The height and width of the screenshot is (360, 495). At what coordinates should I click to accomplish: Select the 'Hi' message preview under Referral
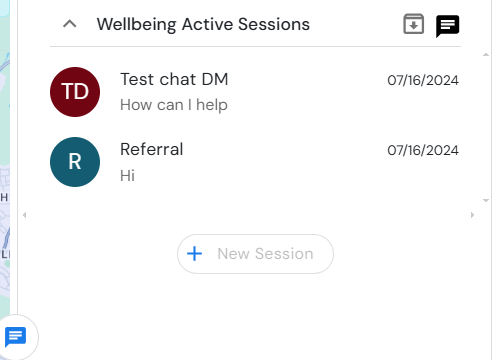[127, 175]
